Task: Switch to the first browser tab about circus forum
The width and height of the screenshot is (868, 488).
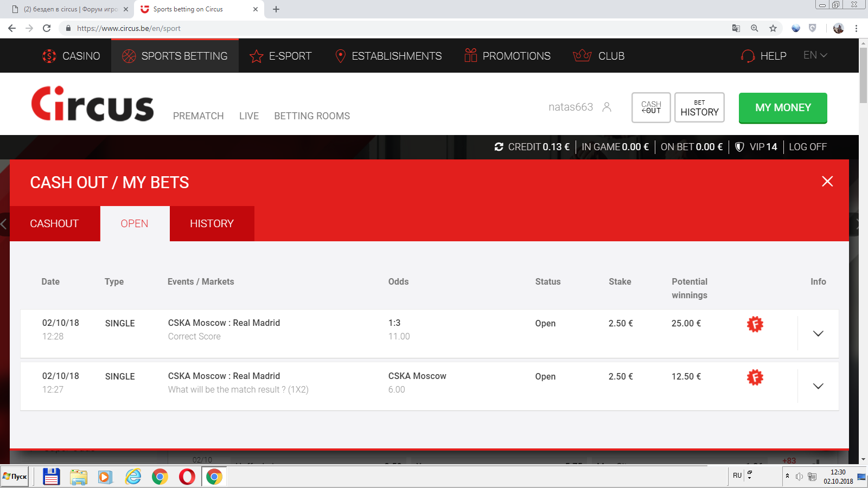Action: click(69, 9)
